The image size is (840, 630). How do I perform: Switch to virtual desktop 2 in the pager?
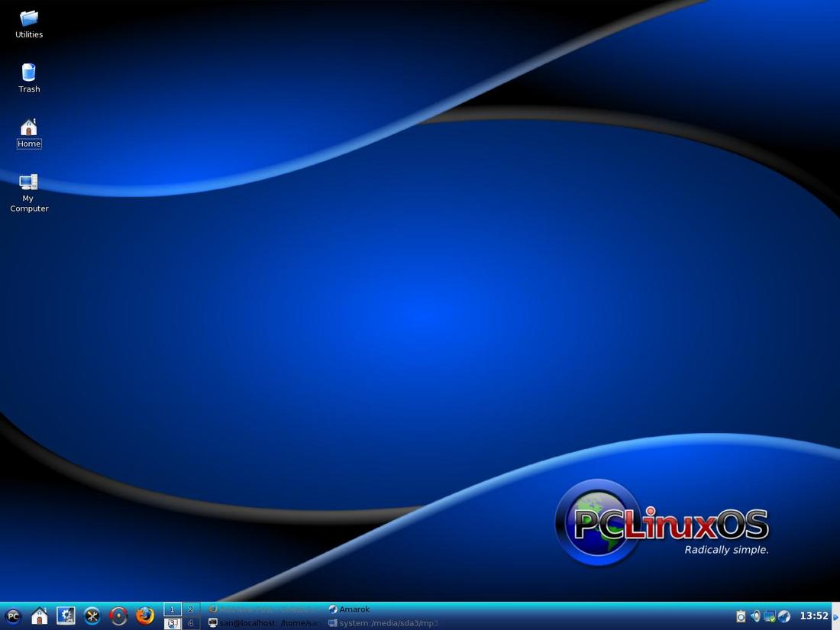coord(190,609)
